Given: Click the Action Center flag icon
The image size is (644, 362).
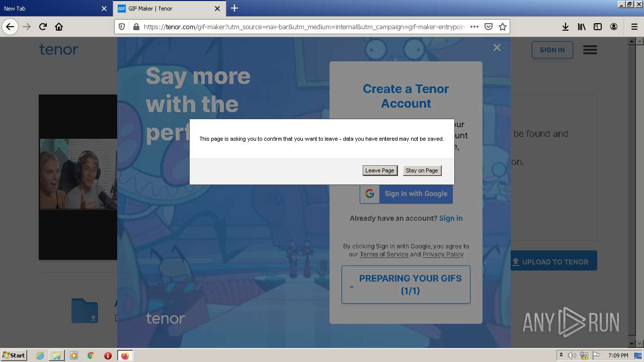Looking at the screenshot, I should pyautogui.click(x=596, y=355).
